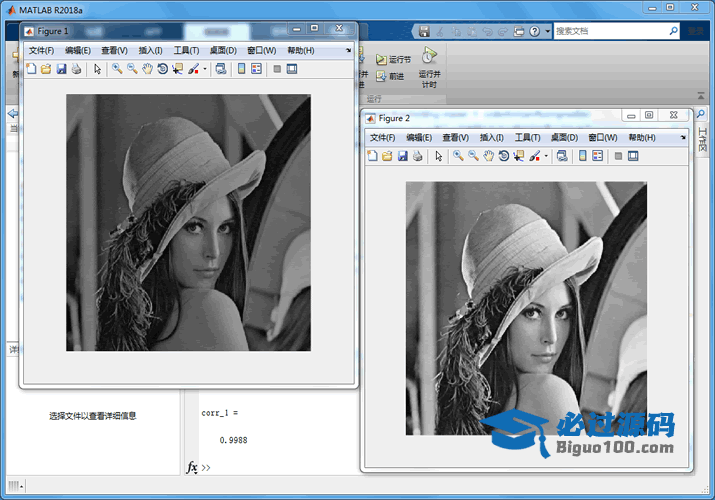715x500 pixels.
Task: Click Link Plot icon in Figure 2
Action: [x=562, y=156]
